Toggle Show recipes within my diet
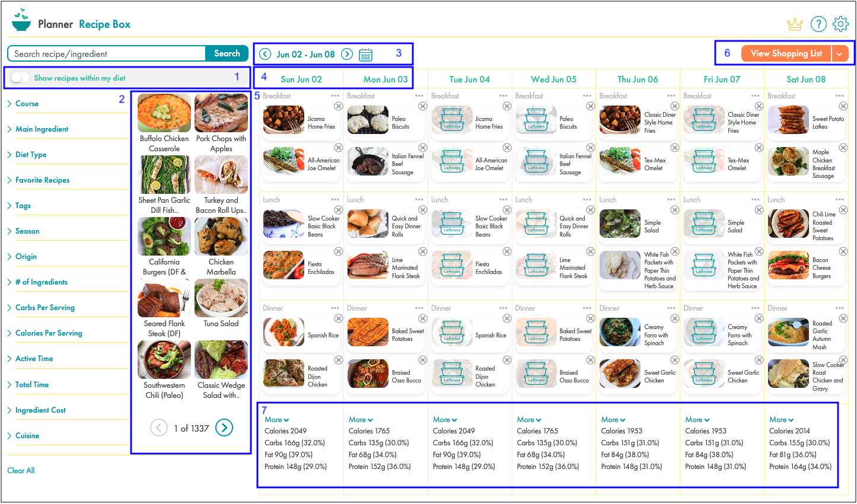857x504 pixels. click(x=20, y=78)
